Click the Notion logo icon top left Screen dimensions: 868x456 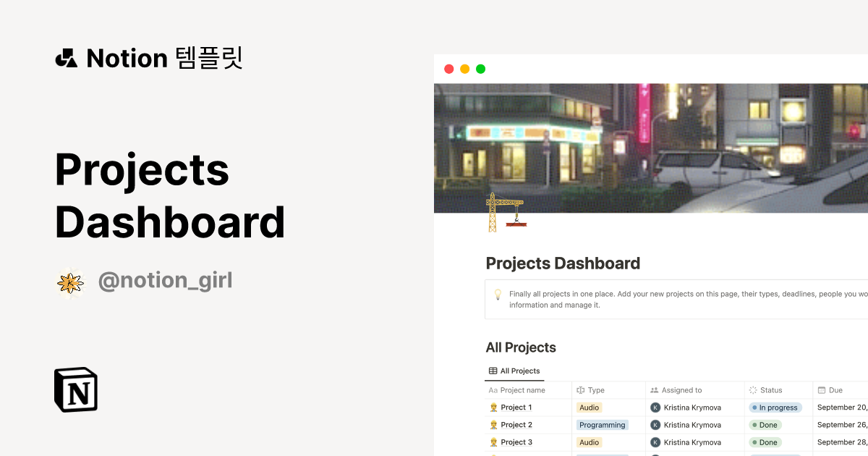pyautogui.click(x=66, y=58)
